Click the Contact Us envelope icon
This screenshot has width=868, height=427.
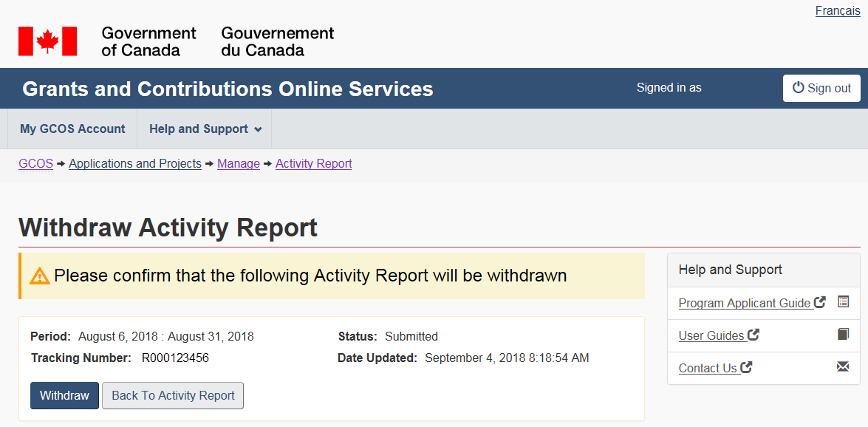tap(843, 367)
